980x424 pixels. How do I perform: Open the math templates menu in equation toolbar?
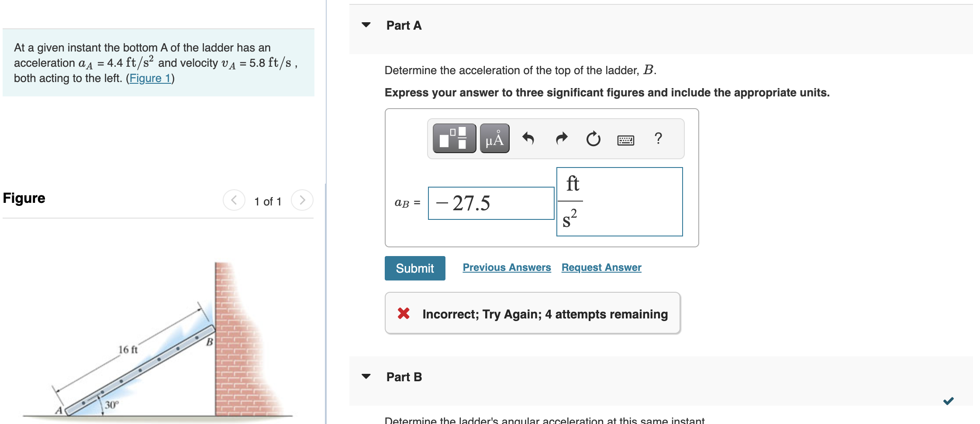coord(454,139)
